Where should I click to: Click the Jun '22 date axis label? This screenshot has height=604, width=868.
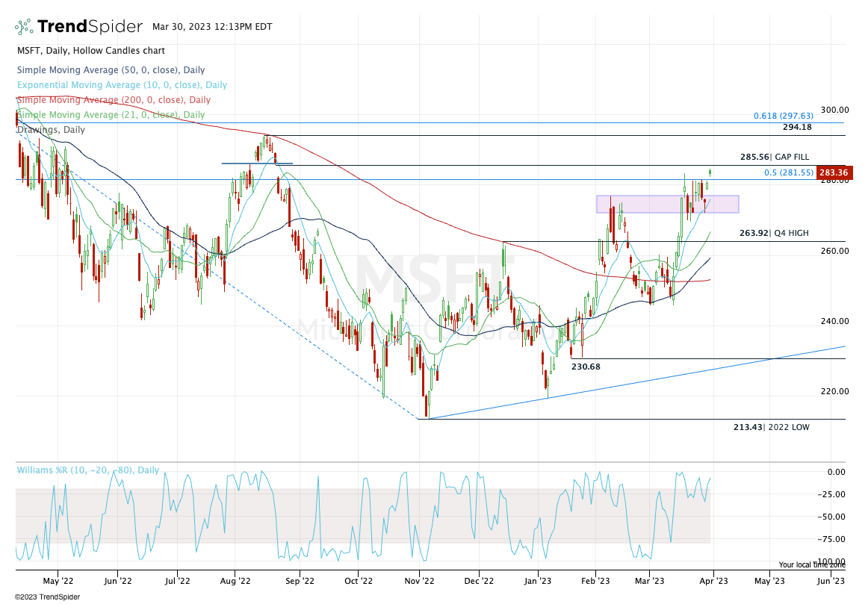pos(118,581)
